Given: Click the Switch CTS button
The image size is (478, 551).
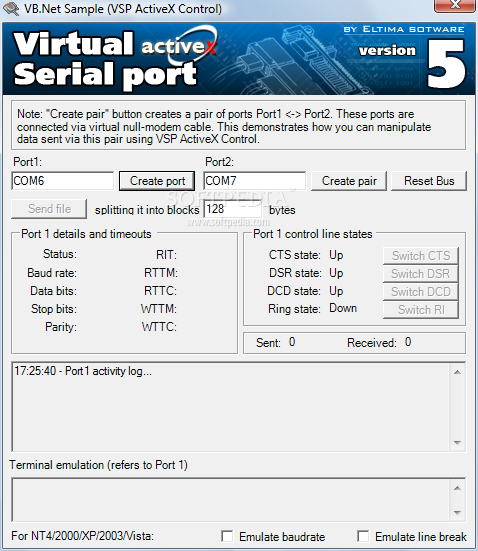Looking at the screenshot, I should (x=421, y=255).
